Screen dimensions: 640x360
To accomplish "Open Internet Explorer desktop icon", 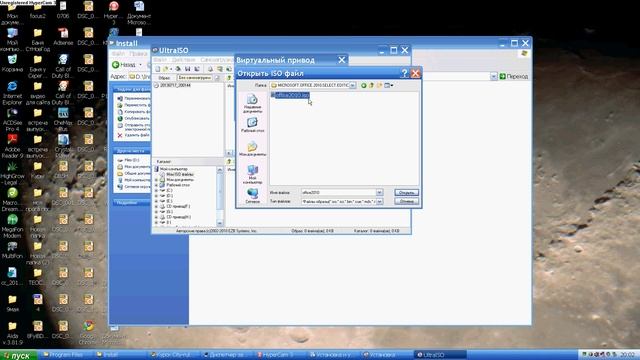I will click(12, 93).
